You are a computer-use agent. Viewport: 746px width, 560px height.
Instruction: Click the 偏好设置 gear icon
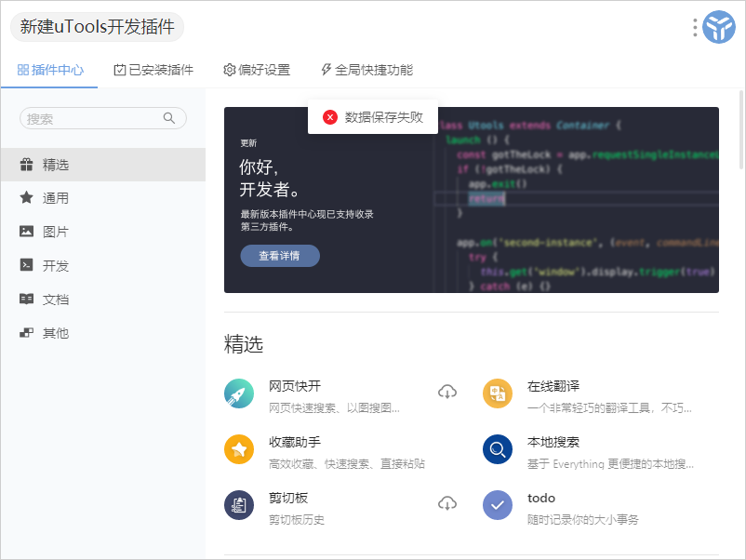(230, 70)
